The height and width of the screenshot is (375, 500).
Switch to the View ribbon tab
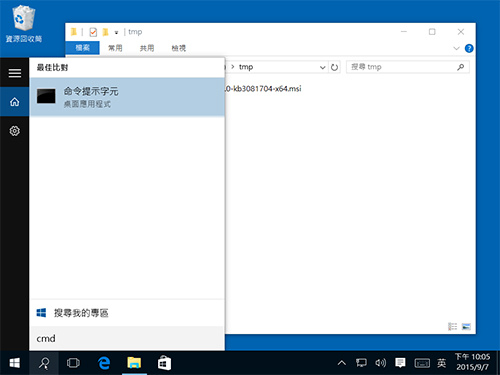point(179,48)
